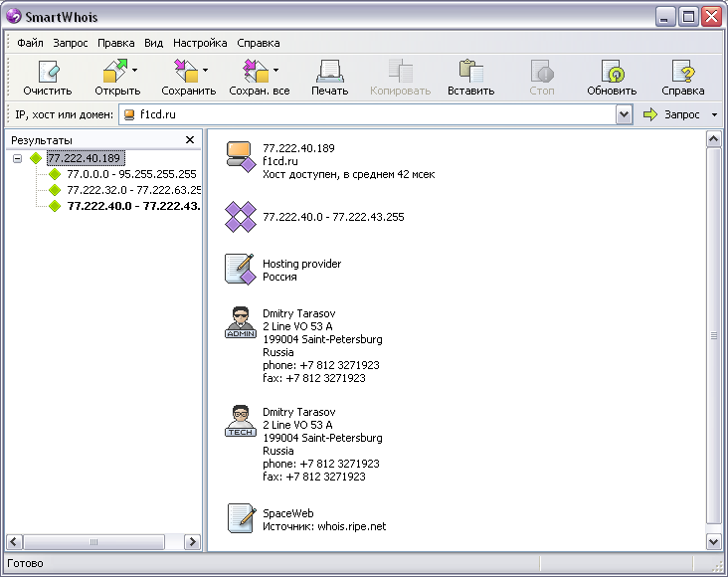Image resolution: width=728 pixels, height=577 pixels.
Task: Click the text "Hosting provider"
Action: tap(301, 264)
